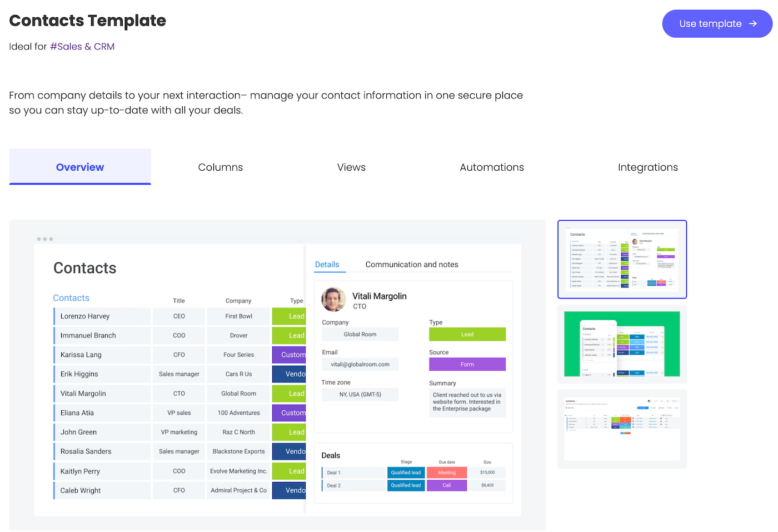The width and height of the screenshot is (778, 532).
Task: Click the Lorenzo Harvey contact row
Action: pos(179,316)
